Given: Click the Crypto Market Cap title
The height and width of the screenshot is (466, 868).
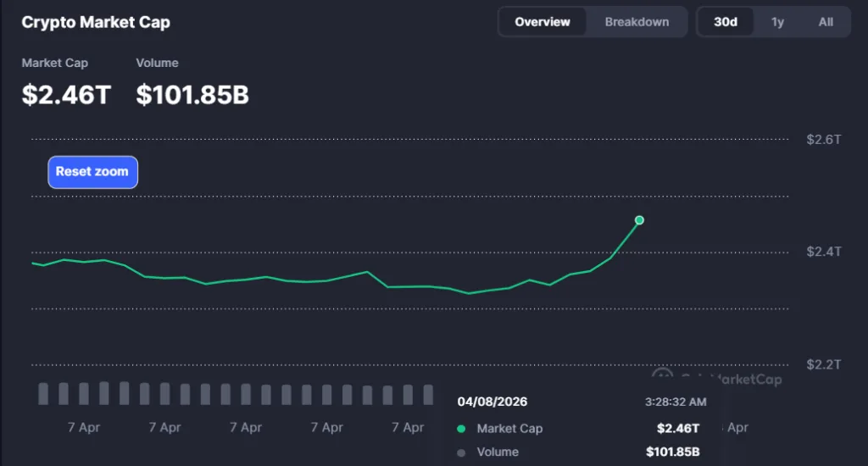Looking at the screenshot, I should (96, 22).
